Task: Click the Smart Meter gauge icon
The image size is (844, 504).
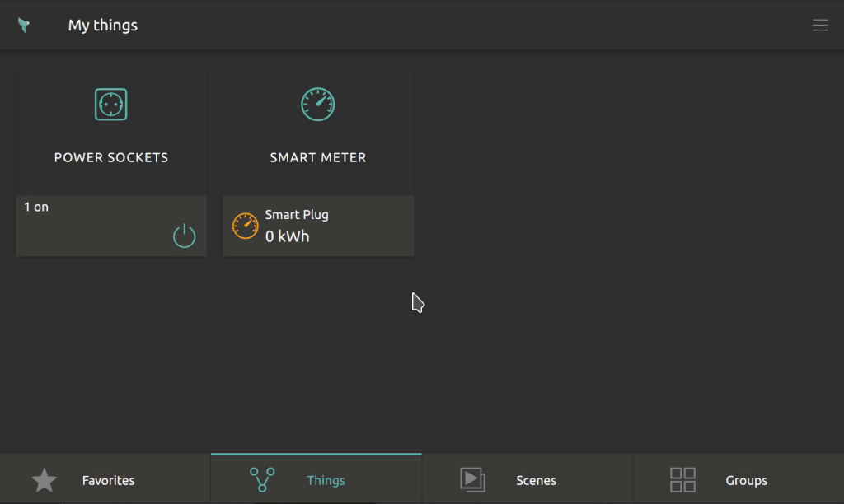Action: click(x=317, y=105)
